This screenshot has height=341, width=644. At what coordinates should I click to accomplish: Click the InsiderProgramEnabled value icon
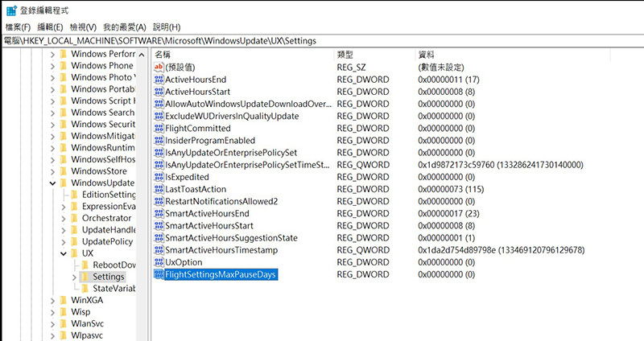[x=159, y=140]
